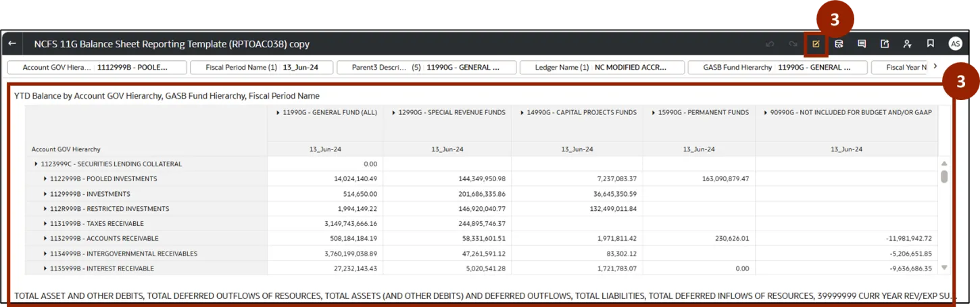This screenshot has width=980, height=307.
Task: Click the table scrollbar down arrow
Action: [944, 268]
